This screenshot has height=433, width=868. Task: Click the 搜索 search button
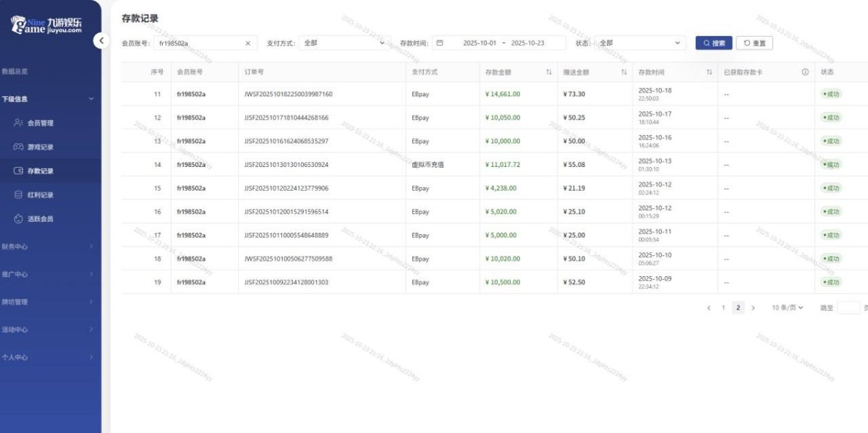714,43
